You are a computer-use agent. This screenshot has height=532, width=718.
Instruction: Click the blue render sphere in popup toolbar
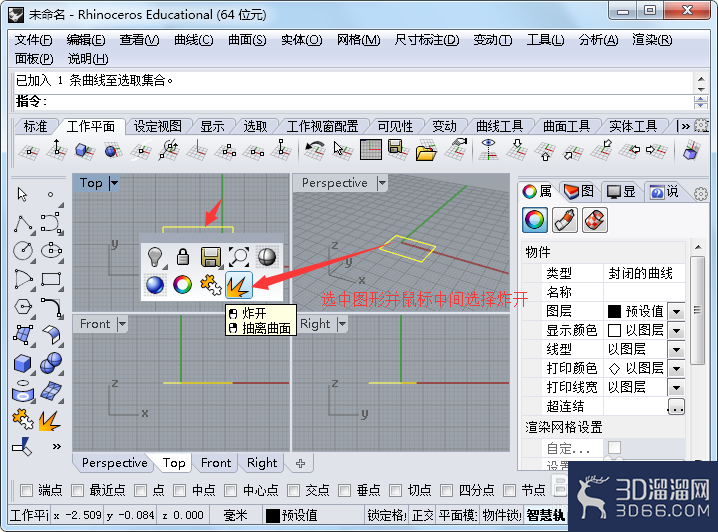155,285
